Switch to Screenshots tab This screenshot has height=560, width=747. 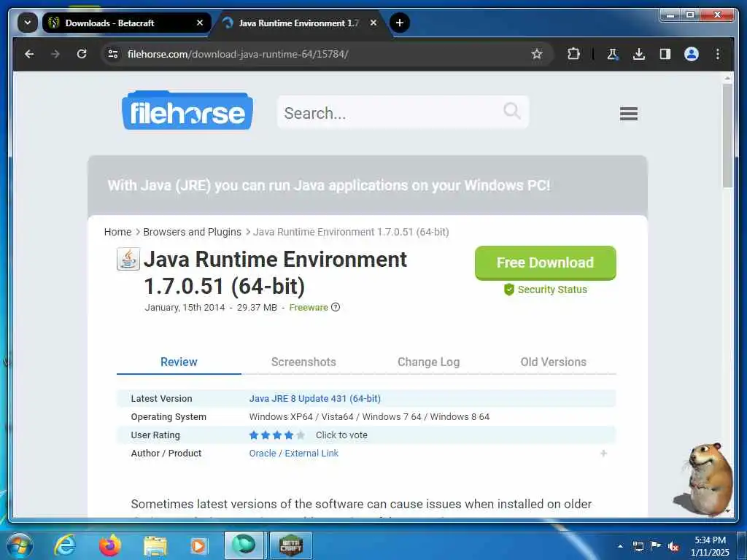point(303,362)
